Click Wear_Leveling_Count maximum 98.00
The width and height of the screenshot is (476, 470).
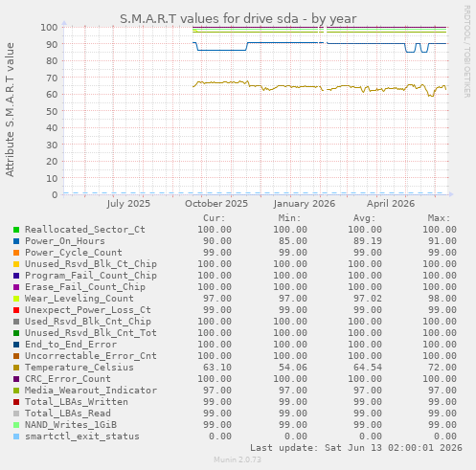point(442,299)
